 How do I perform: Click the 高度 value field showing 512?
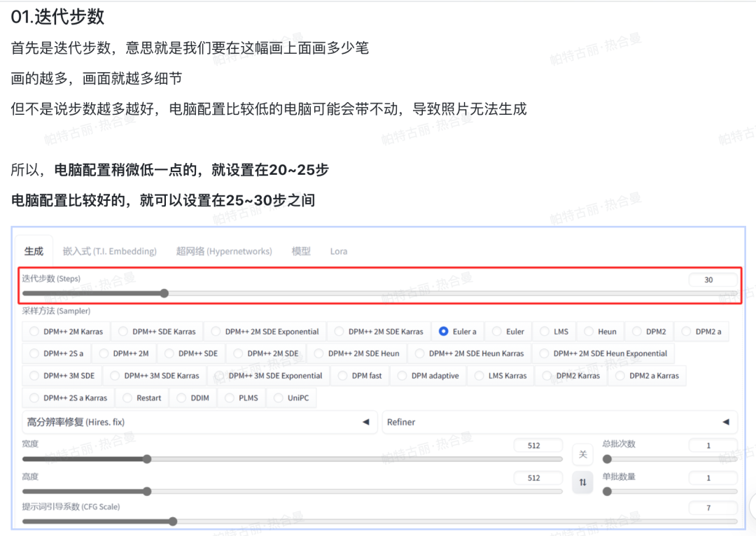click(x=538, y=478)
